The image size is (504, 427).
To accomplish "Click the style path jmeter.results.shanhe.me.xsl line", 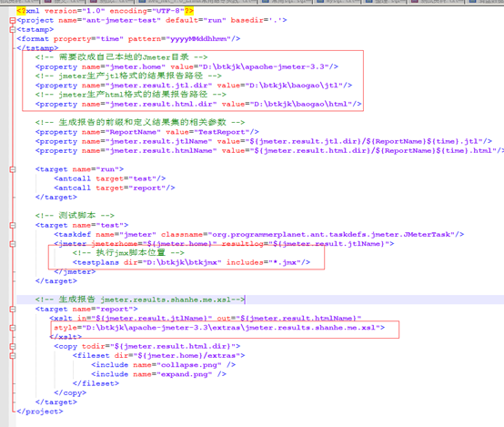I will [x=219, y=328].
